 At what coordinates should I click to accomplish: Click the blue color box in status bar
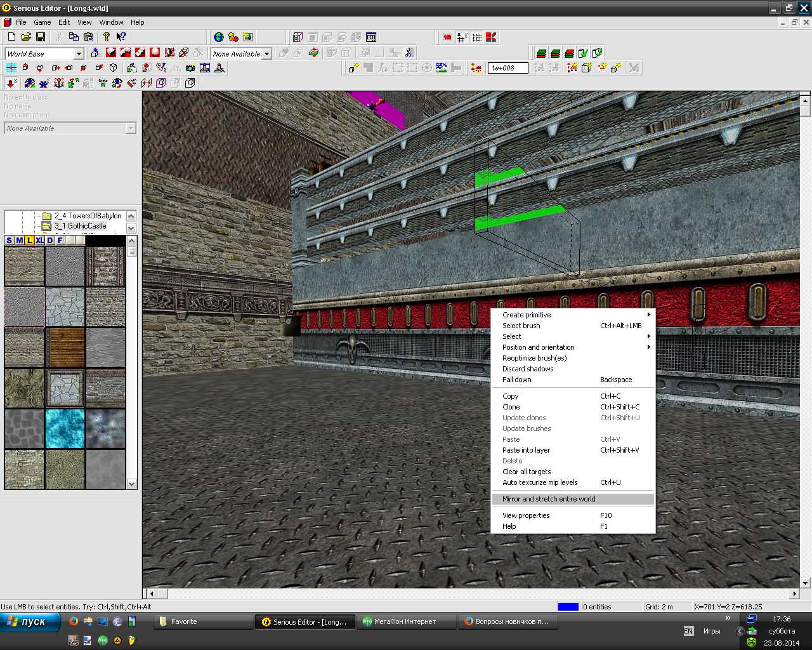(568, 607)
